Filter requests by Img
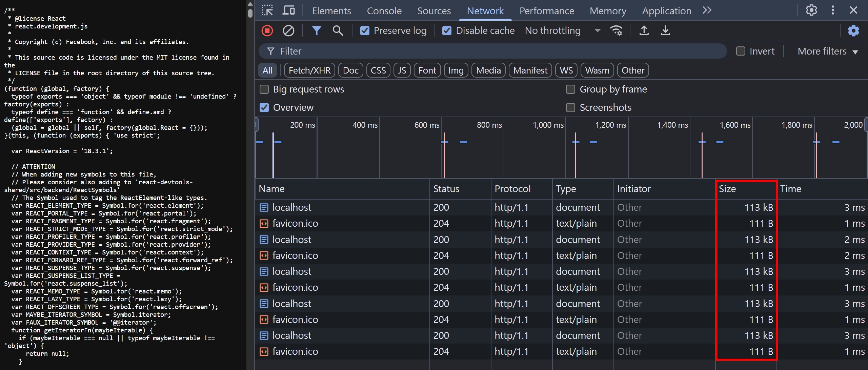The width and height of the screenshot is (868, 370). (x=456, y=70)
